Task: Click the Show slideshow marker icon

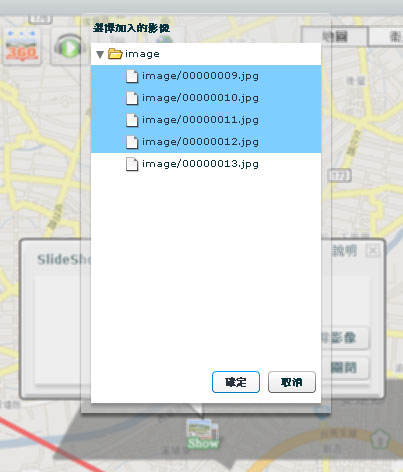Action: (203, 434)
